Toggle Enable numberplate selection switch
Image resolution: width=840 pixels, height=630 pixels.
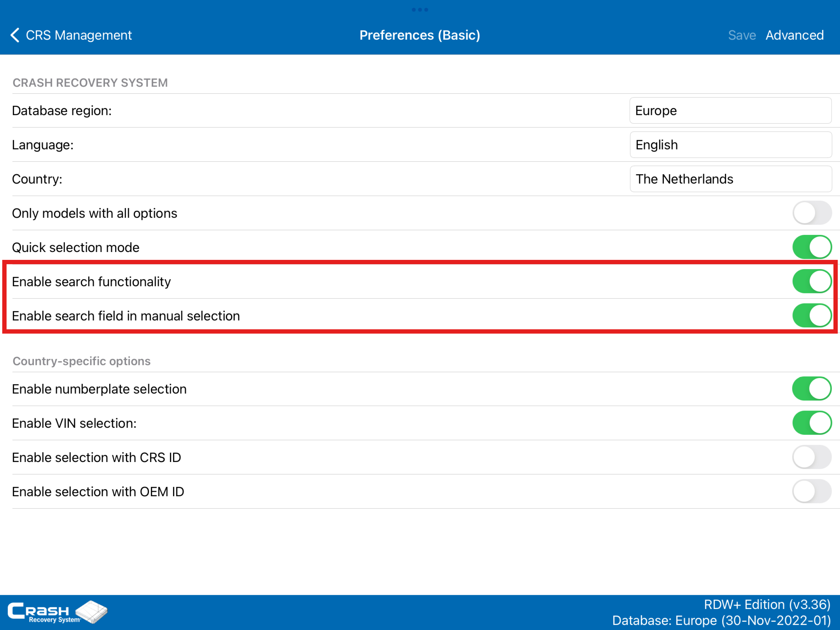tap(811, 389)
